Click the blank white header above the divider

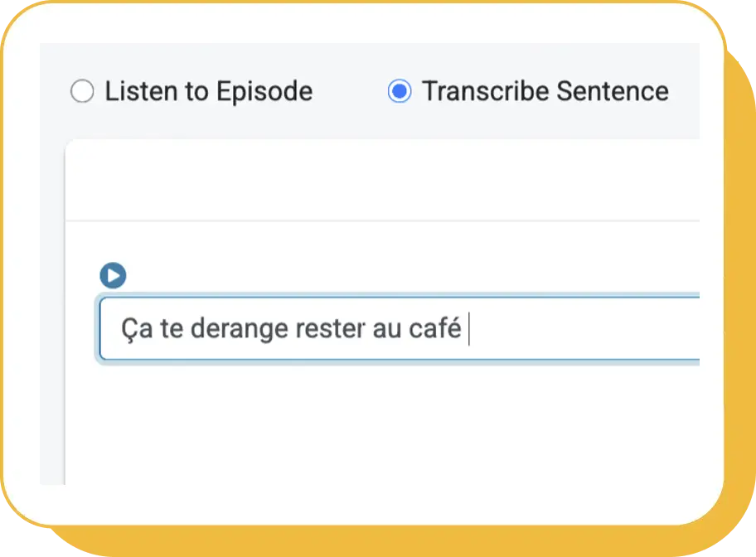381,180
